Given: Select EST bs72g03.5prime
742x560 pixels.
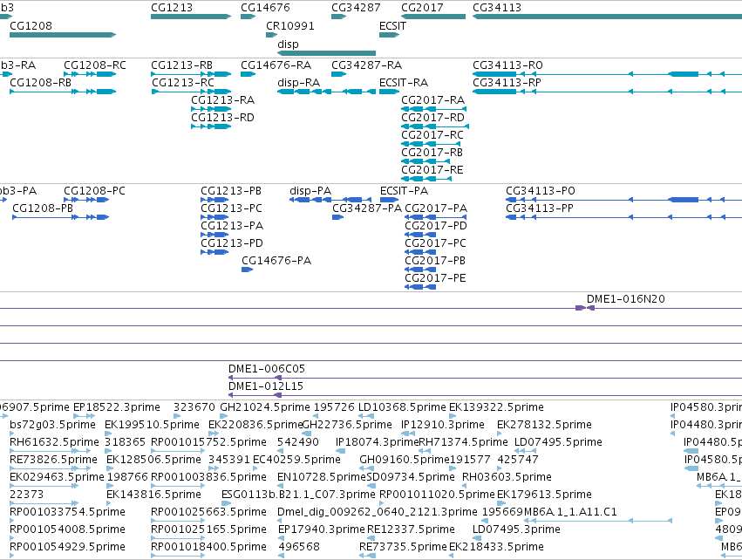Looking at the screenshot, I should pos(52,425).
